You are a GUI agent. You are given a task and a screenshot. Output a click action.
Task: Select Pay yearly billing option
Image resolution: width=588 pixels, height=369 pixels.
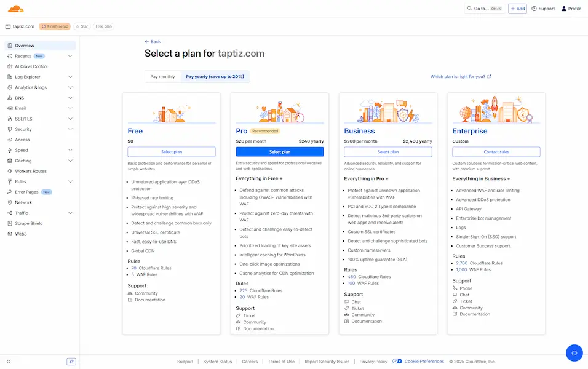[x=215, y=77]
